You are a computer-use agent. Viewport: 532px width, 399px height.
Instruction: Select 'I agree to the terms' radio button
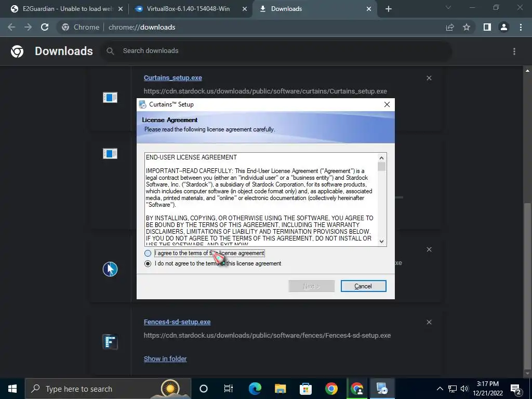148,253
